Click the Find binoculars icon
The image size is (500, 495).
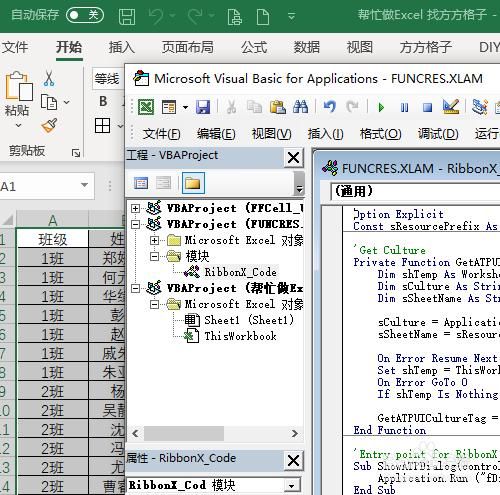pyautogui.click(x=300, y=107)
